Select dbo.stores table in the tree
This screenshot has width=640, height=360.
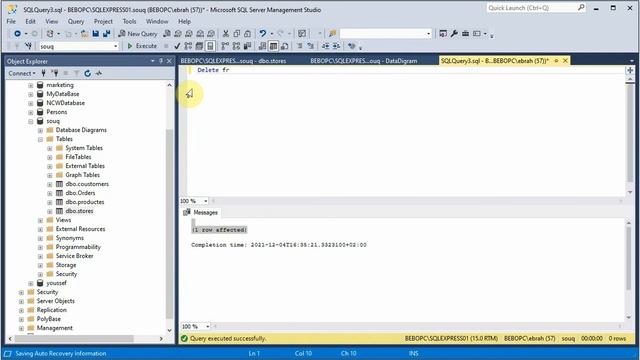[79, 211]
